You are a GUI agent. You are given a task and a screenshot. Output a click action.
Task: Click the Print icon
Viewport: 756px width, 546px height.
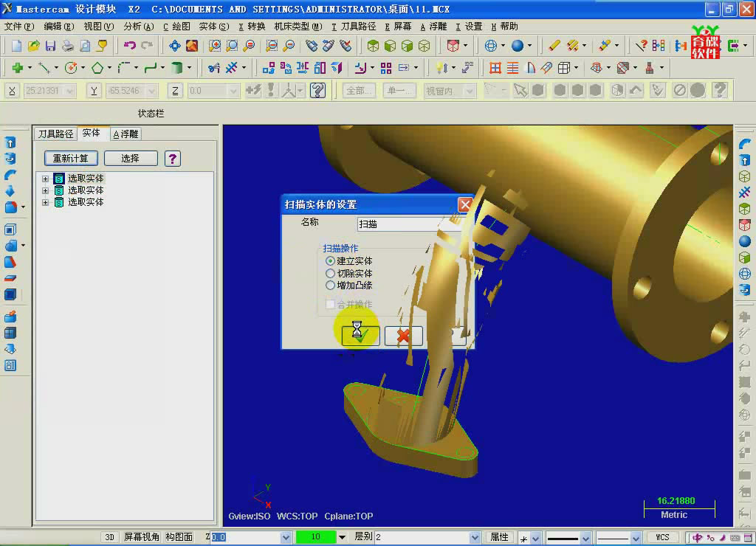click(x=67, y=46)
